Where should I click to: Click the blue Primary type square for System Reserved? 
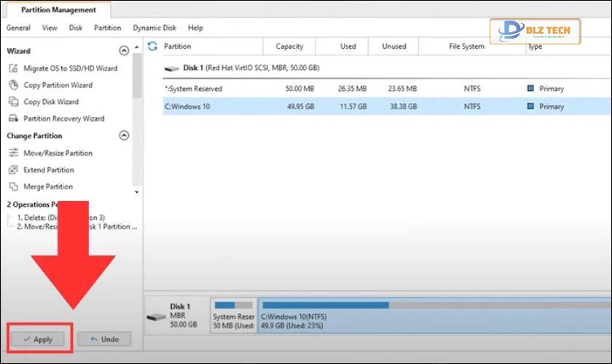(x=530, y=88)
